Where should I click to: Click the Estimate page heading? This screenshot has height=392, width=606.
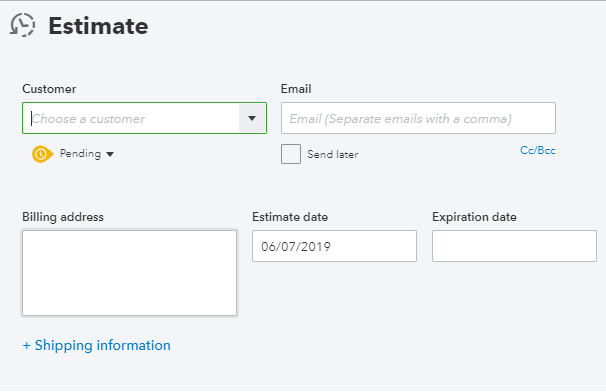[x=98, y=26]
